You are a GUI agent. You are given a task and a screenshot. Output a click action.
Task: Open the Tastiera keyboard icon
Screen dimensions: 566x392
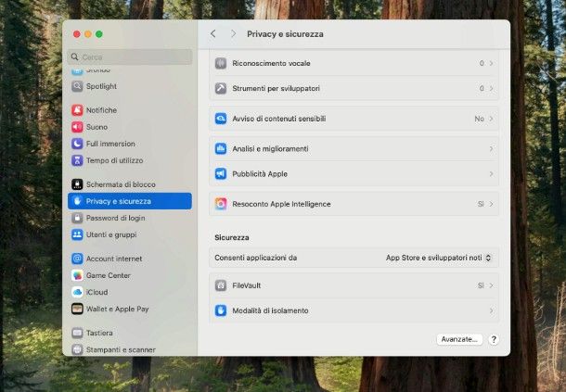pyautogui.click(x=77, y=333)
